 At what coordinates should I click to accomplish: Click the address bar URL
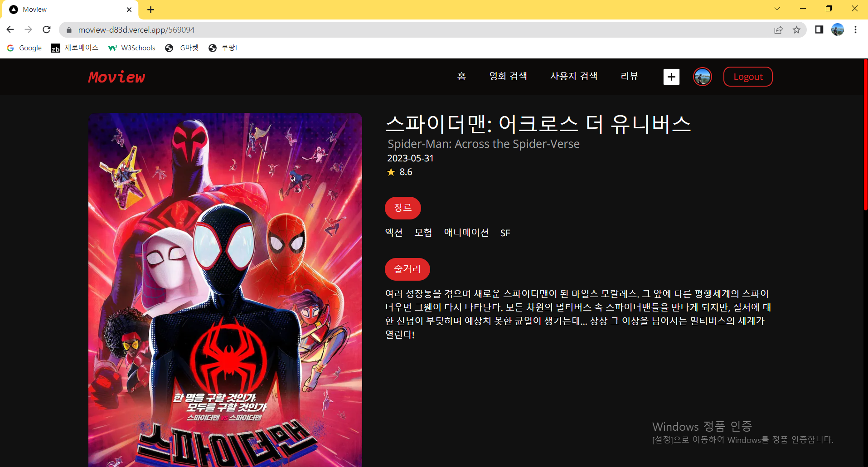click(x=136, y=30)
